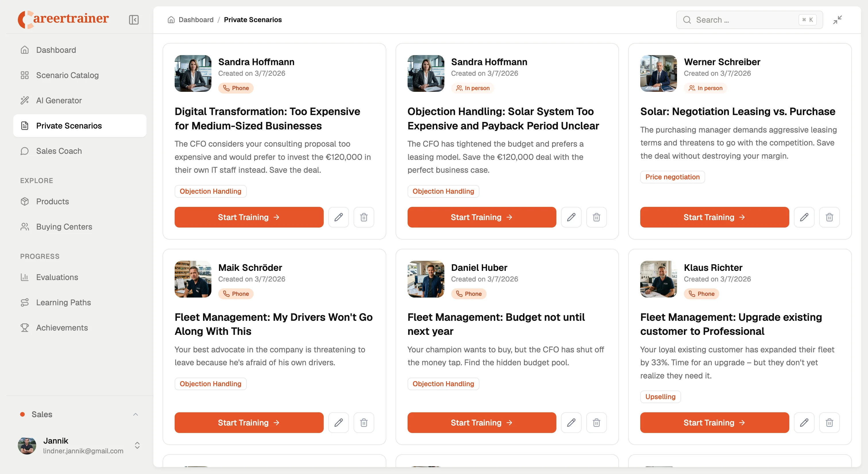Edit Solar Leasing vs. Purchase scenario
The height and width of the screenshot is (474, 868).
[804, 217]
